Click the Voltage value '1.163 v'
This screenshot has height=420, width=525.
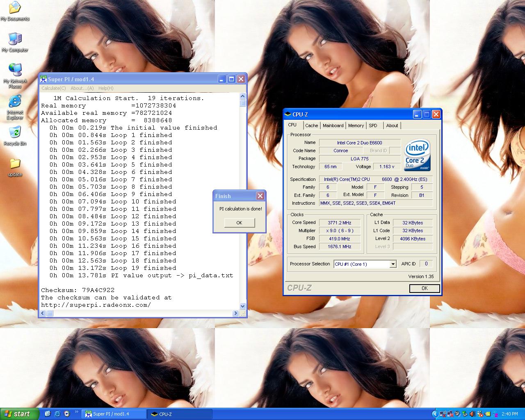[386, 167]
